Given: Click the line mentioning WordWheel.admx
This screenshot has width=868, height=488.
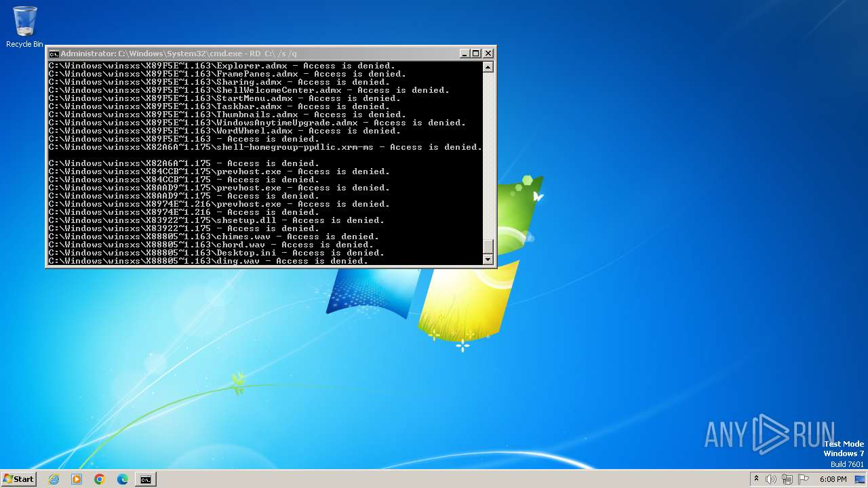Looking at the screenshot, I should click(x=224, y=131).
